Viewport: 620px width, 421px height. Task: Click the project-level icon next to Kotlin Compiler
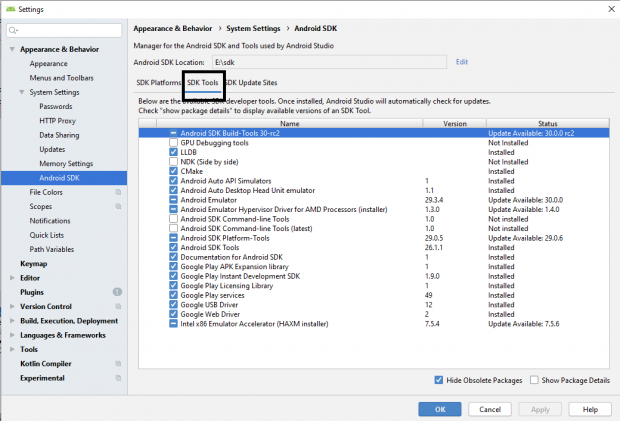tap(118, 364)
